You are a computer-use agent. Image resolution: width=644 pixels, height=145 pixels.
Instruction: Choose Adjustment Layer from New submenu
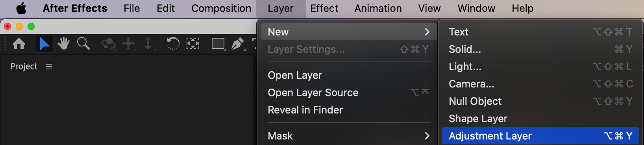[x=540, y=136]
